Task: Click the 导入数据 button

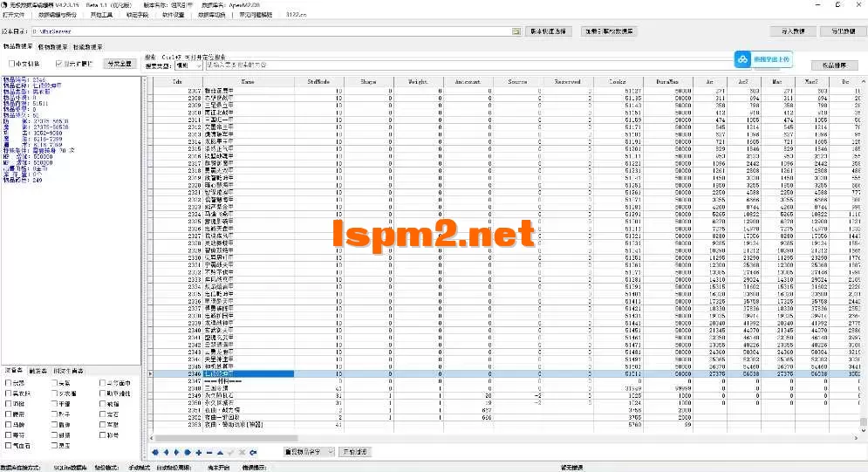Action: pyautogui.click(x=793, y=31)
